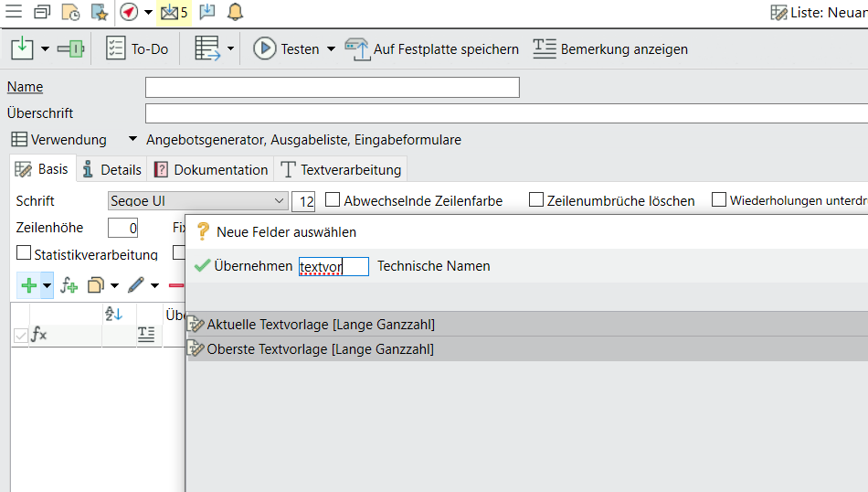Switch to the Details tab
This screenshot has height=492, width=868.
[111, 169]
